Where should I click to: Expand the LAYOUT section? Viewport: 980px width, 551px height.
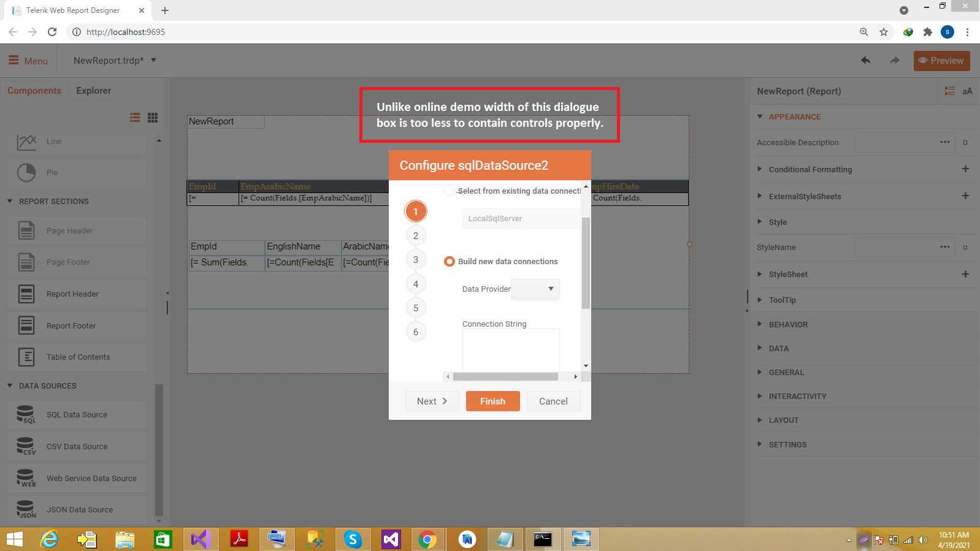click(x=760, y=420)
